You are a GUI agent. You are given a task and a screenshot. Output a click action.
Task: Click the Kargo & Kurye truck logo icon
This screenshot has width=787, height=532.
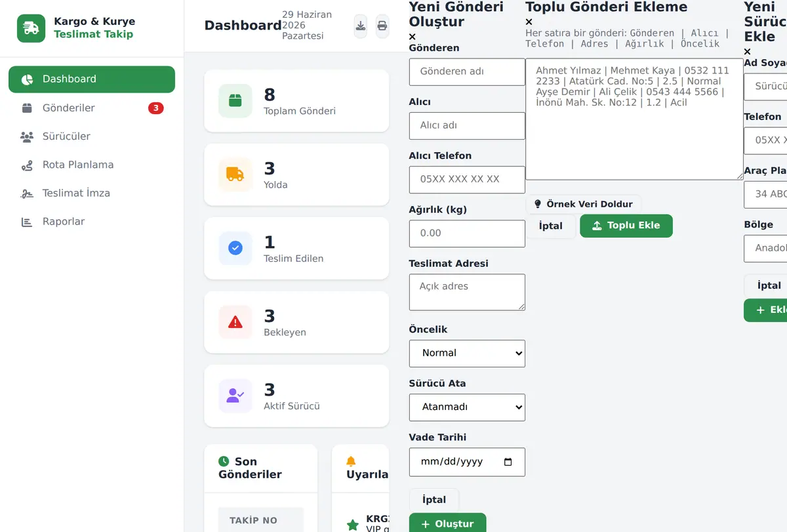click(31, 28)
